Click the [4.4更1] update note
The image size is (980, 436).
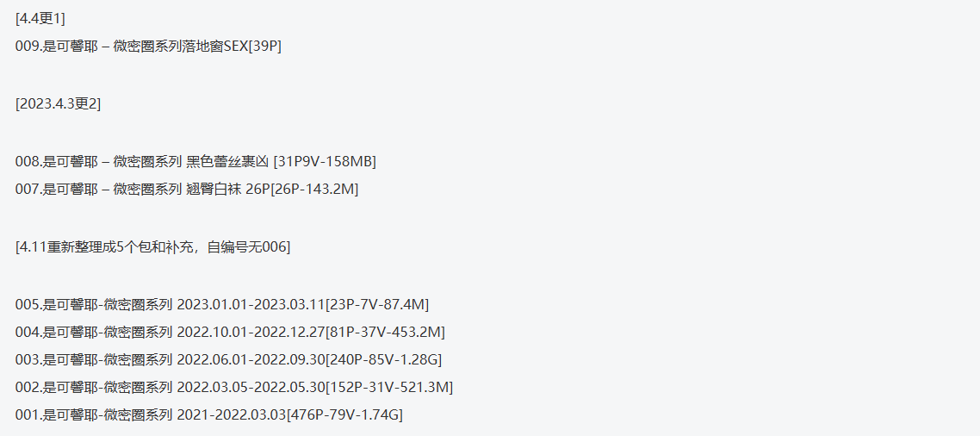40,20
